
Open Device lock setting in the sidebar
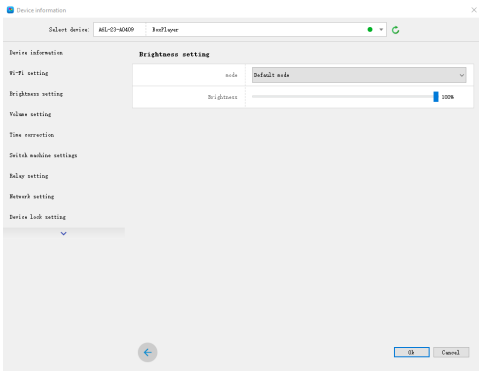coord(38,217)
